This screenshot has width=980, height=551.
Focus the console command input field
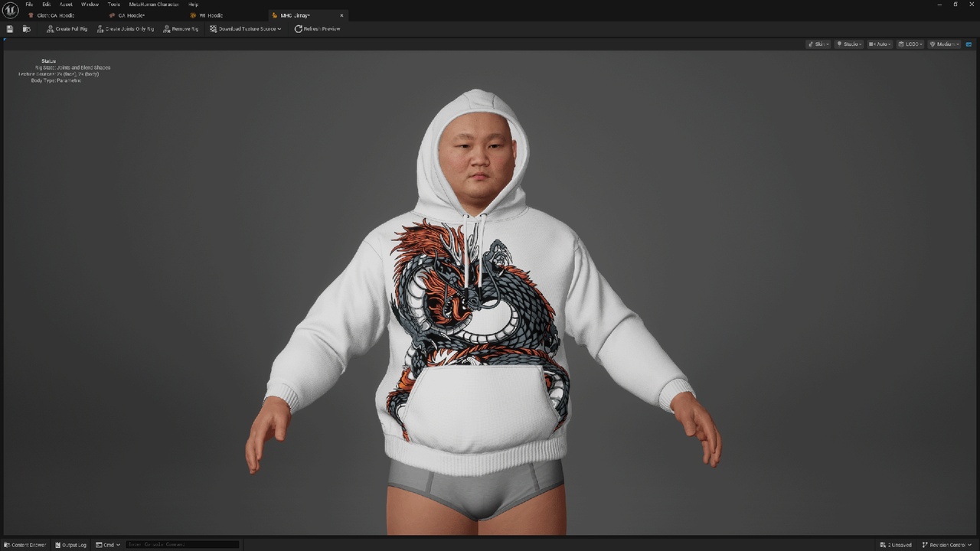pos(182,545)
